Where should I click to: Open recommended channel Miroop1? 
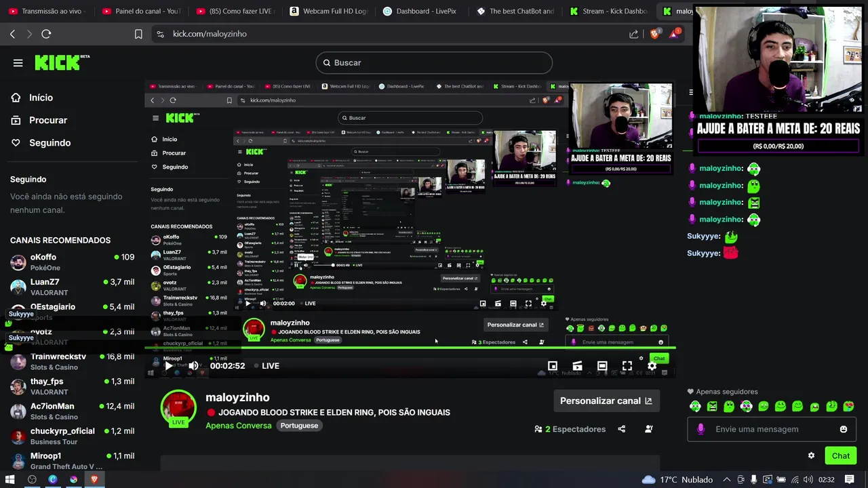point(72,461)
